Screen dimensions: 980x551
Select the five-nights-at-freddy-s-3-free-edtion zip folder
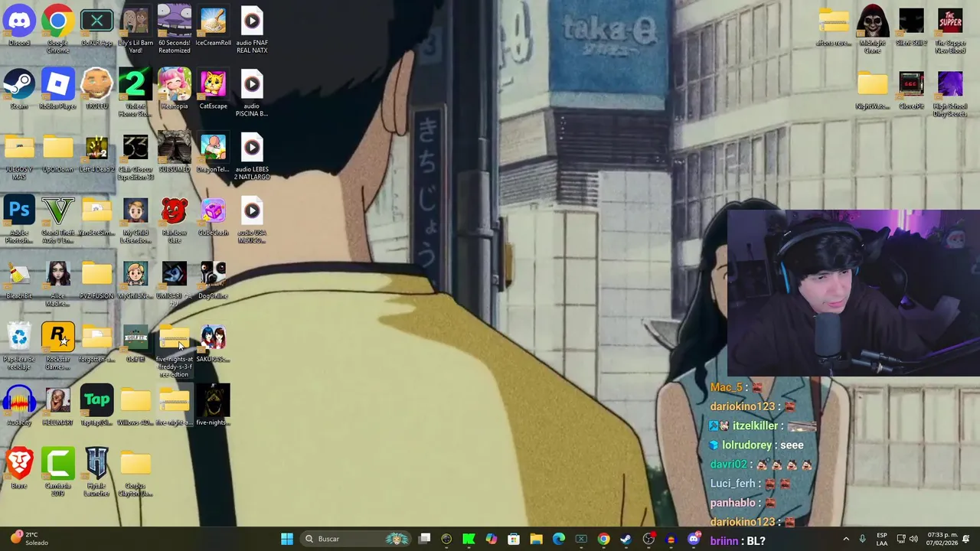click(x=175, y=350)
